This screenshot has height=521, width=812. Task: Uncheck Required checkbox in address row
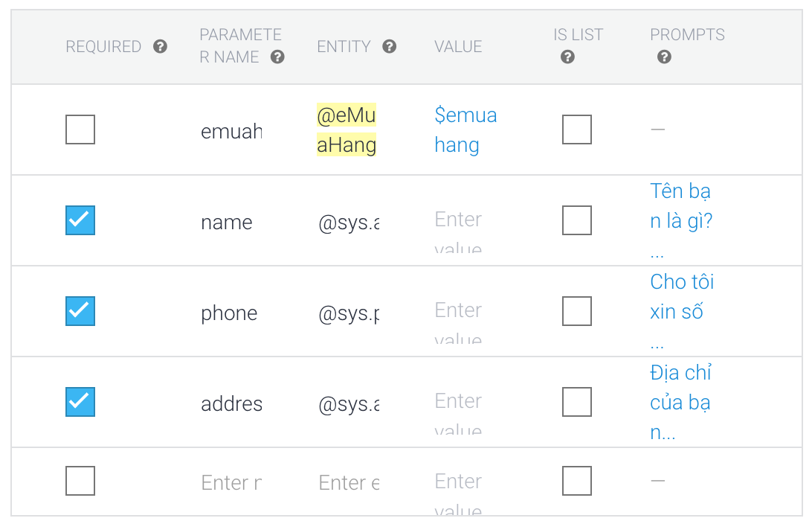(80, 402)
